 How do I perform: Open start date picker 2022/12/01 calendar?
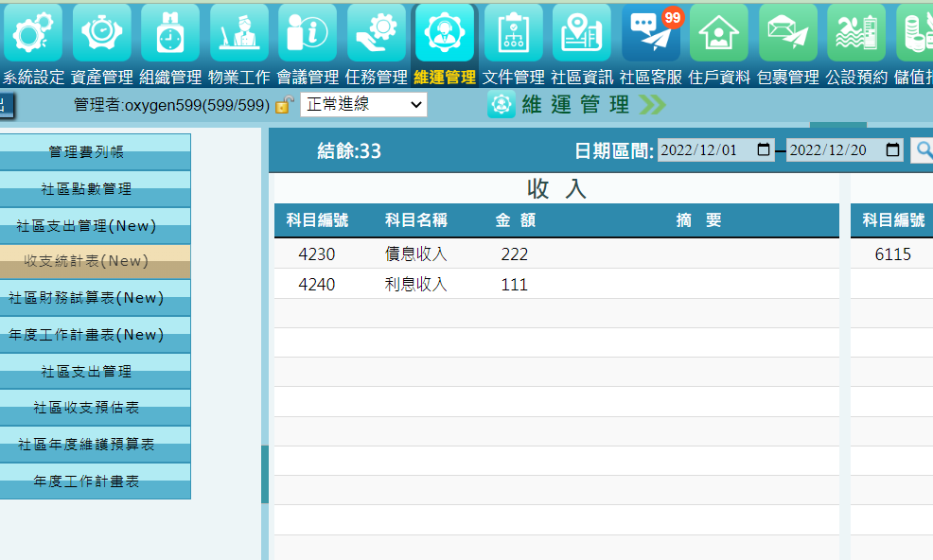click(x=764, y=150)
